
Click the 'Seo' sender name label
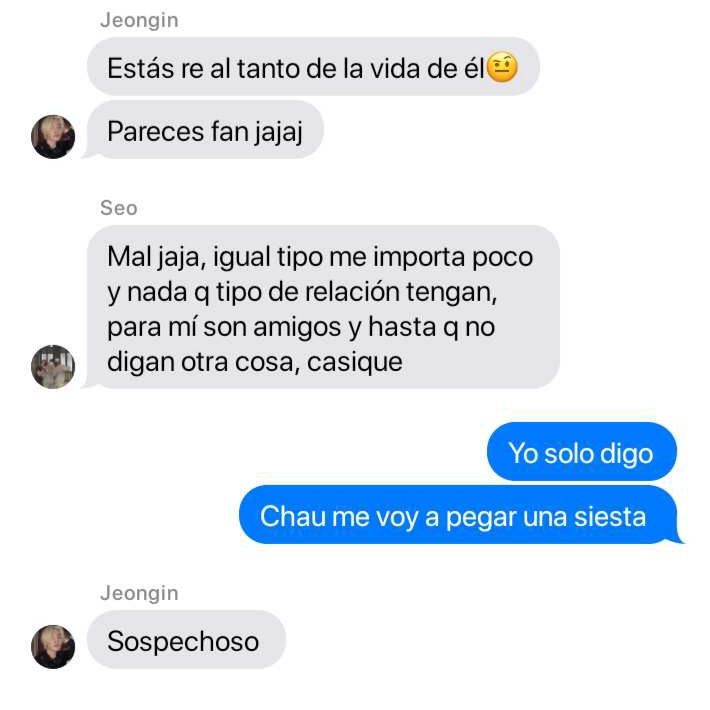119,208
